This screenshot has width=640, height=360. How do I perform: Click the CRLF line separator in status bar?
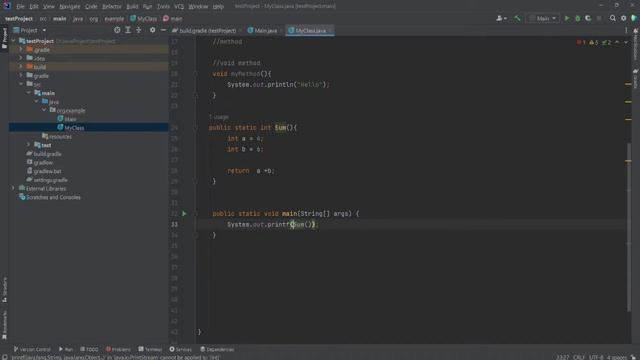click(578, 357)
